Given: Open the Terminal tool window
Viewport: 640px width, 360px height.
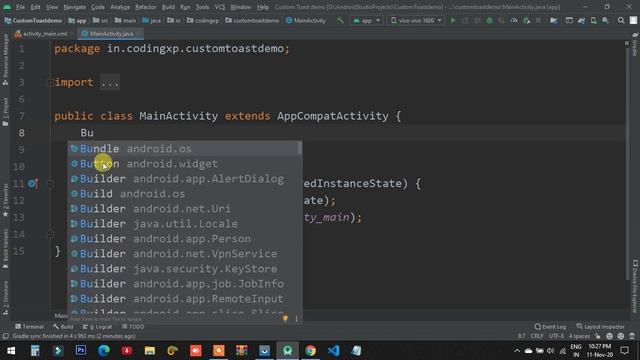Looking at the screenshot, I should pos(29,327).
